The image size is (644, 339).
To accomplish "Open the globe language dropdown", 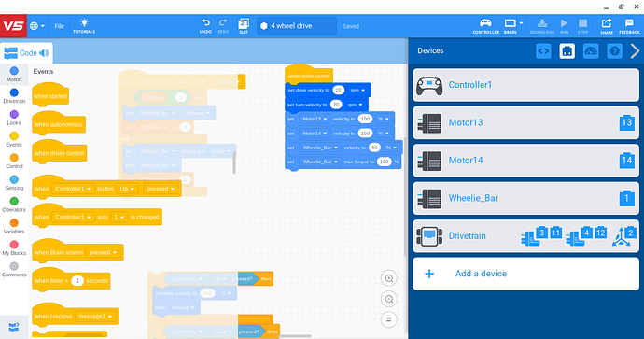I will [x=37, y=26].
